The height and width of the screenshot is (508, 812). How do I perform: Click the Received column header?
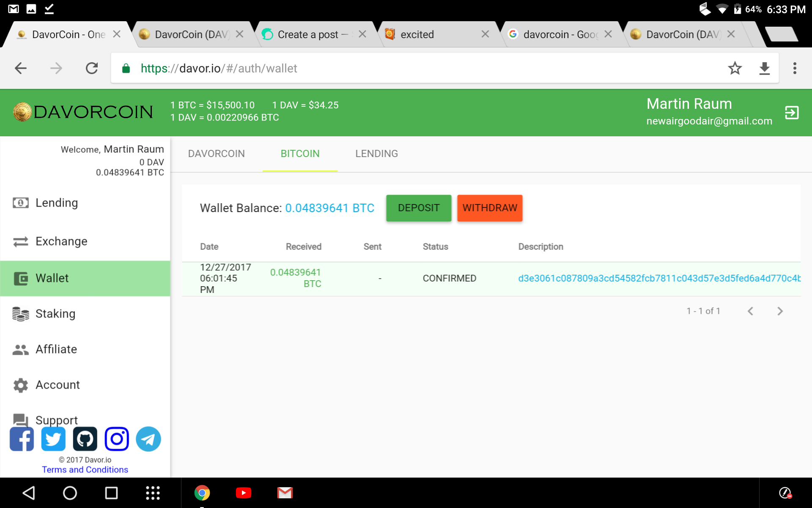coord(304,247)
